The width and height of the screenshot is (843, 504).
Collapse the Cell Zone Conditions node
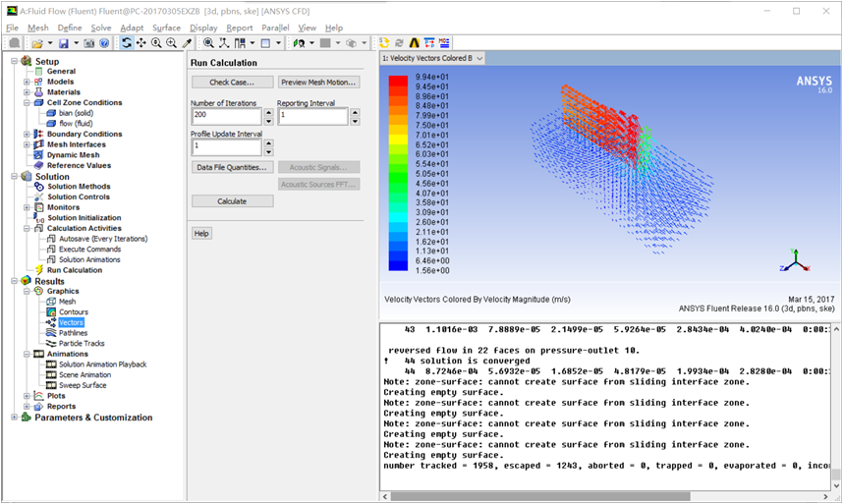coord(27,102)
